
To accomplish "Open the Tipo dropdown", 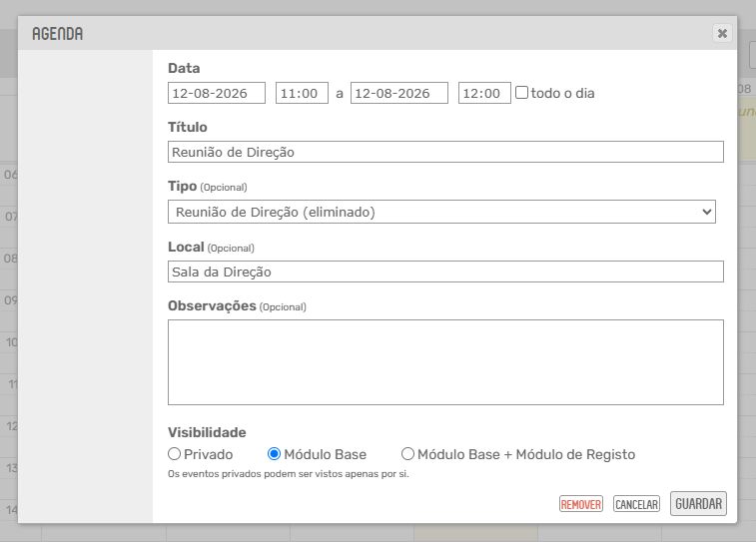I will (x=441, y=212).
